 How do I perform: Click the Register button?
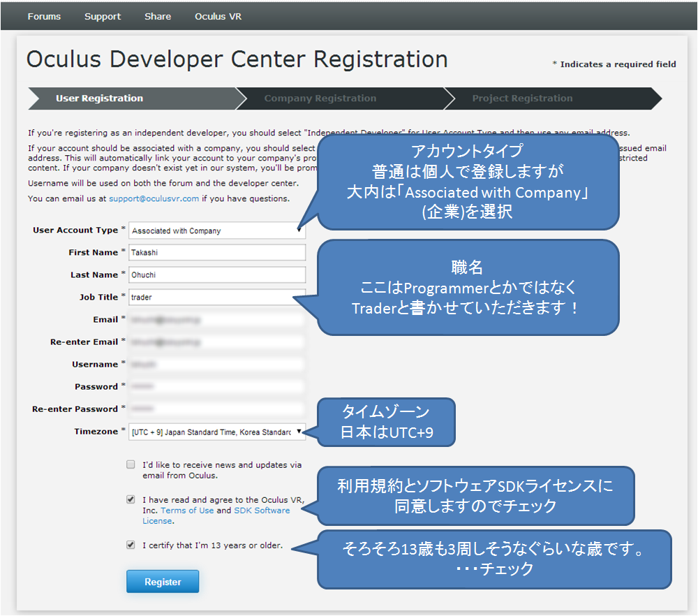tap(163, 582)
